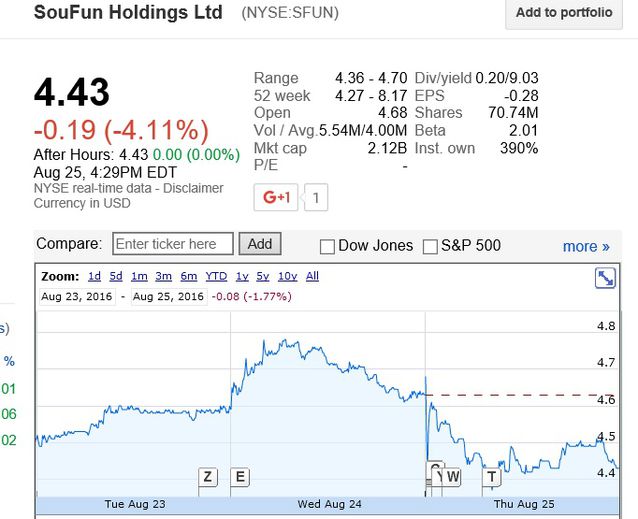Click Add to portfolio button

click(x=564, y=13)
